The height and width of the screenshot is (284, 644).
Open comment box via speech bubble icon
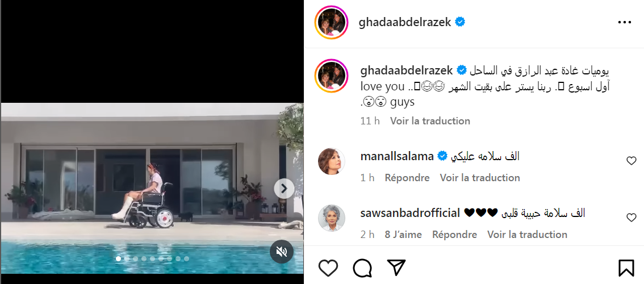point(362,269)
